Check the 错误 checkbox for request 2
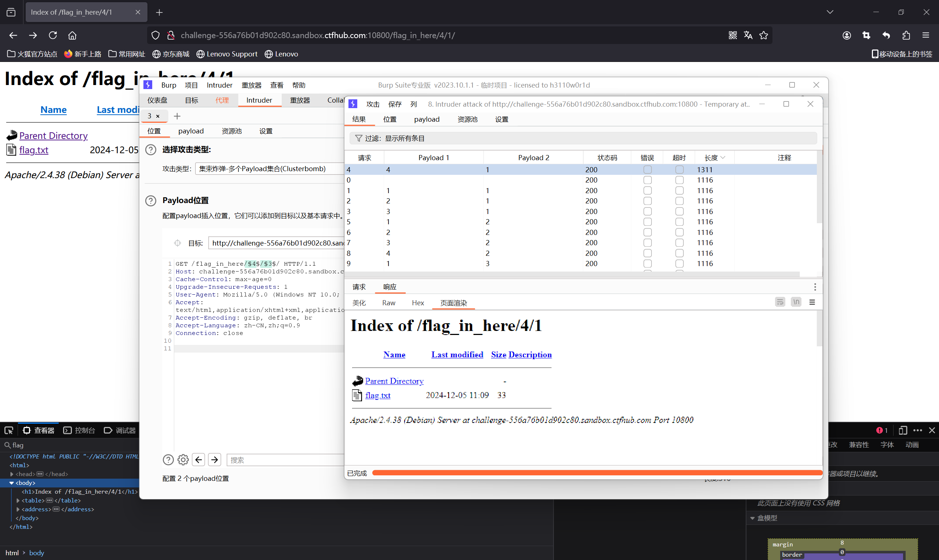The image size is (939, 560). pyautogui.click(x=647, y=201)
